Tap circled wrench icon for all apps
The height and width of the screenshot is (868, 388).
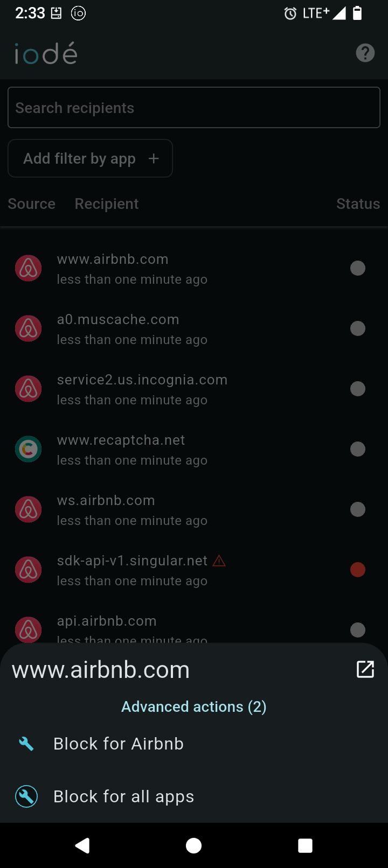tap(26, 796)
